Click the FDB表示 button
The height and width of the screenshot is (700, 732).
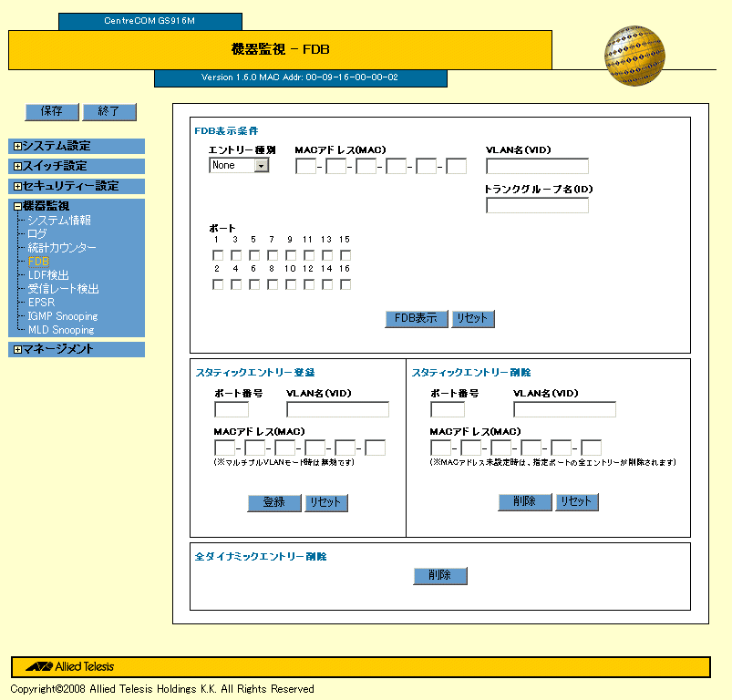417,319
